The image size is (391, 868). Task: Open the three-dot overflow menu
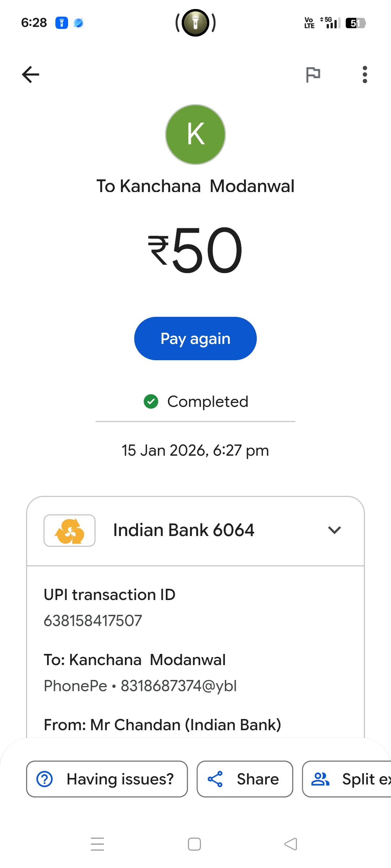365,75
